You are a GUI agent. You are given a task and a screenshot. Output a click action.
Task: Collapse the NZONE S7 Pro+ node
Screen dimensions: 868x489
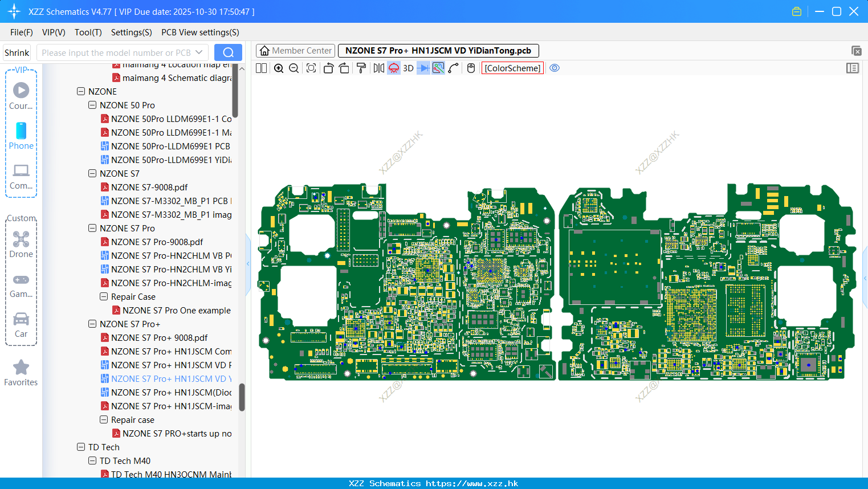pyautogui.click(x=92, y=324)
